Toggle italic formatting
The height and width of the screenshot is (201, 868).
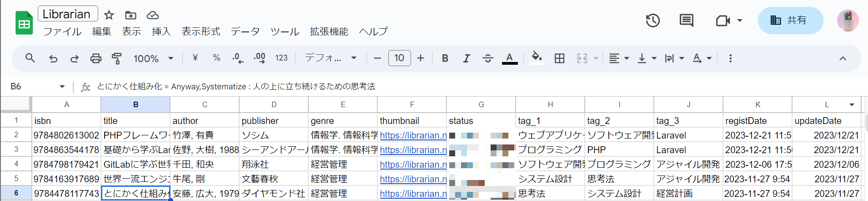pos(466,58)
